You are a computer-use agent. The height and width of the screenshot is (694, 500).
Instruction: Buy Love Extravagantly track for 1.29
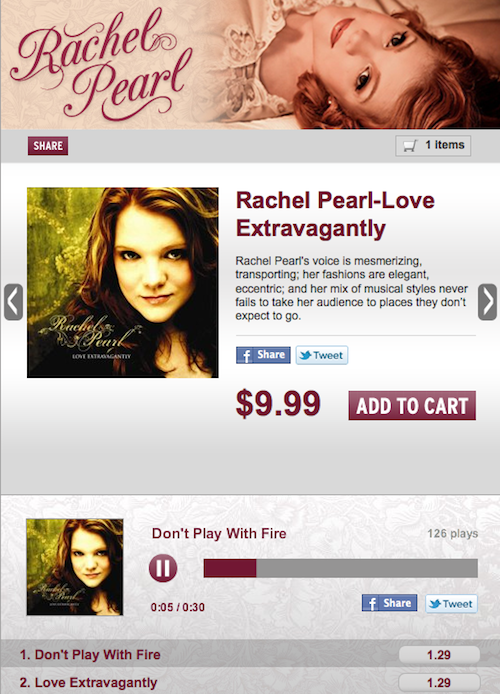439,682
